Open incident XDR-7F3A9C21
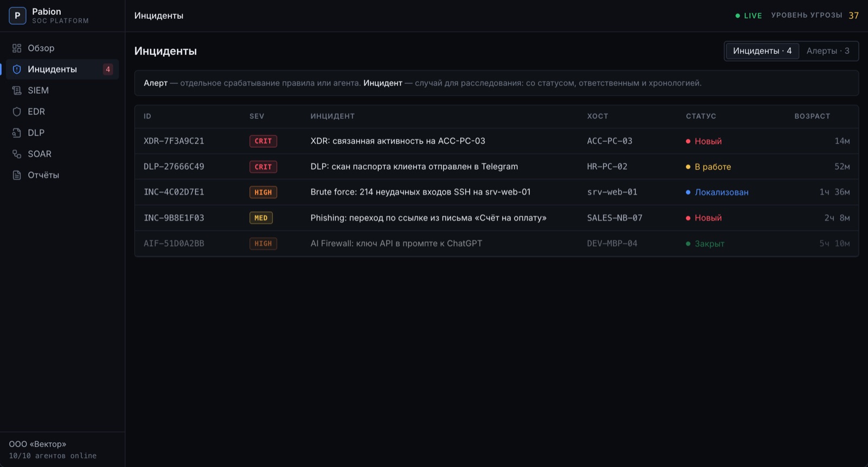Screen dimensions: 868x467 pyautogui.click(x=496, y=141)
